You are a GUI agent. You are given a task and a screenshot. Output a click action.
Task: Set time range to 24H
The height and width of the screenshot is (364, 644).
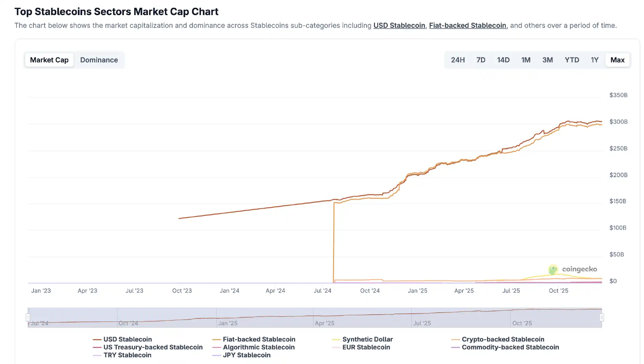(x=458, y=60)
